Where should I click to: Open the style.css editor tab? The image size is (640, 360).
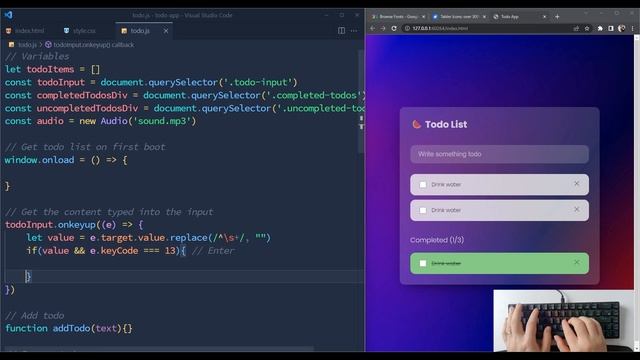pos(80,31)
